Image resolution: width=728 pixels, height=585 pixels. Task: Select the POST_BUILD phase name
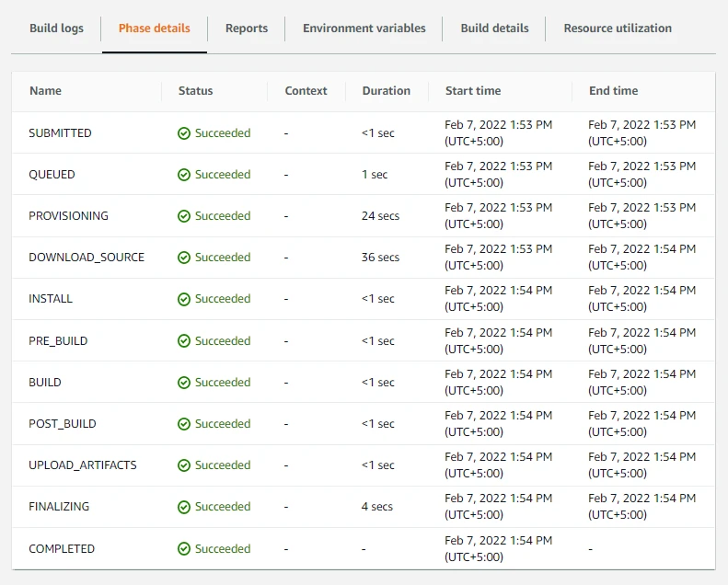point(63,424)
